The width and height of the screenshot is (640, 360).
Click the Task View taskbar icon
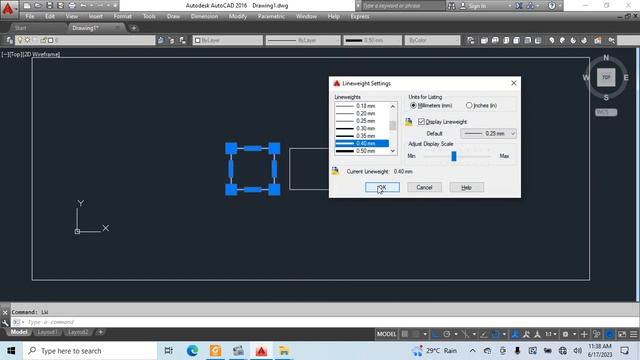tap(168, 351)
